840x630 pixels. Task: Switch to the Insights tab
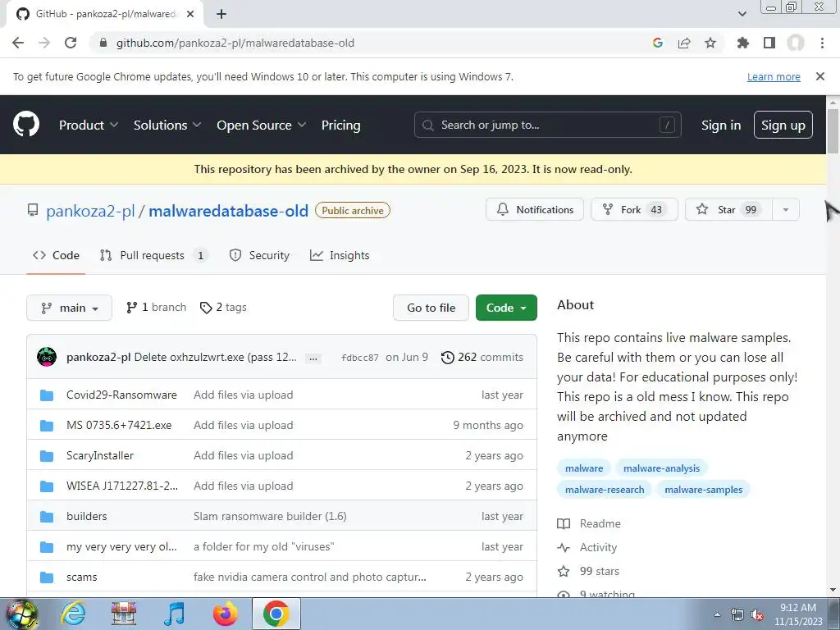click(x=340, y=256)
